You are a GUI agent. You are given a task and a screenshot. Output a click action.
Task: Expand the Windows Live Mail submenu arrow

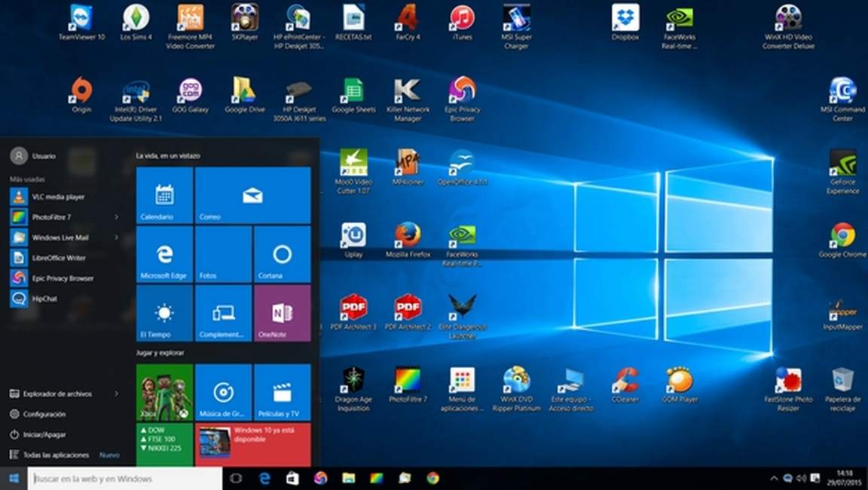117,237
